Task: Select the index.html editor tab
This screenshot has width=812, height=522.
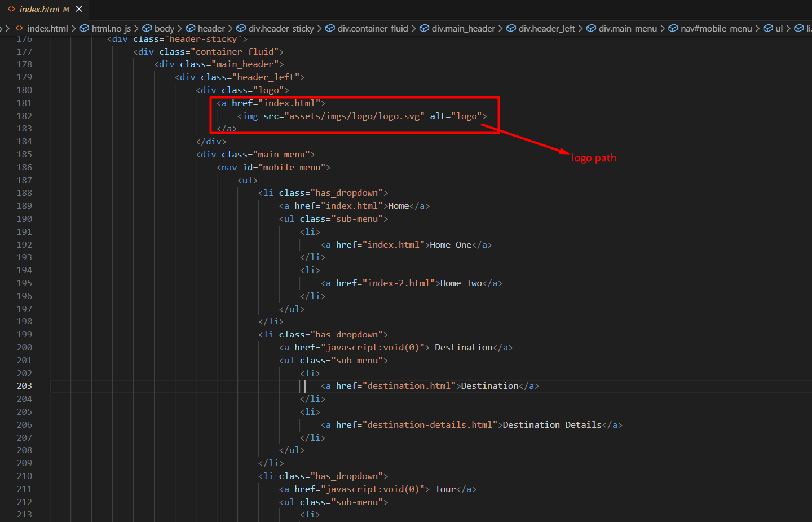Action: pyautogui.click(x=45, y=9)
